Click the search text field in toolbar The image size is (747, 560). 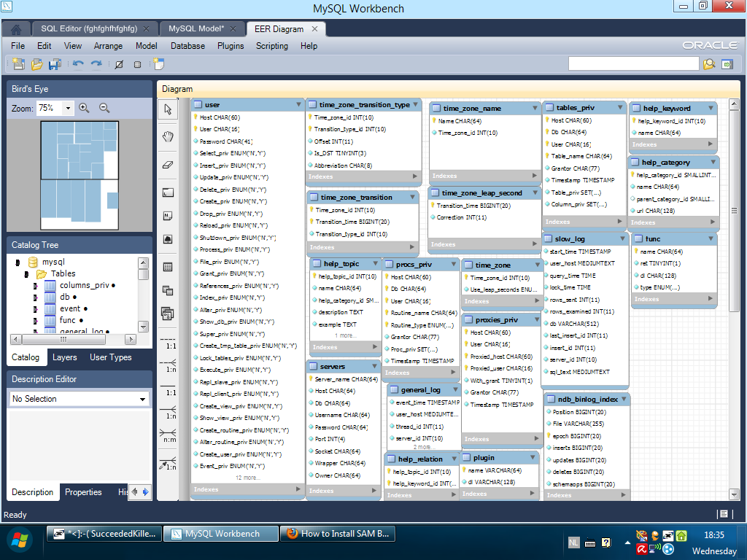pyautogui.click(x=634, y=64)
